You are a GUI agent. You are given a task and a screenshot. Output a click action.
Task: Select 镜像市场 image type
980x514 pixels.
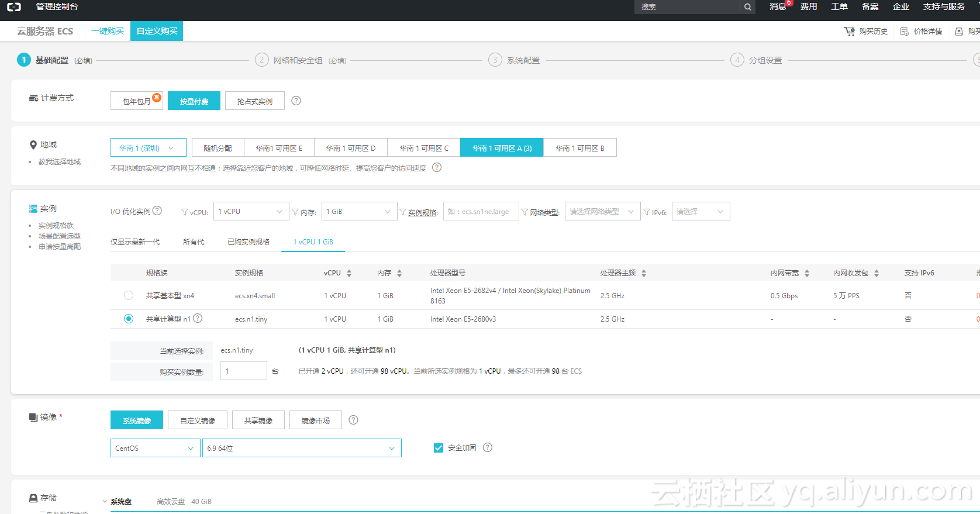click(x=316, y=420)
